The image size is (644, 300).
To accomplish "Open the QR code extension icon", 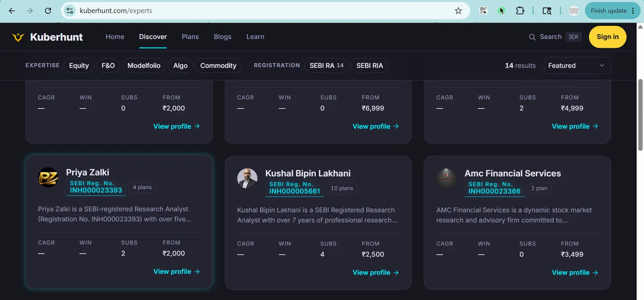I will pos(483,11).
